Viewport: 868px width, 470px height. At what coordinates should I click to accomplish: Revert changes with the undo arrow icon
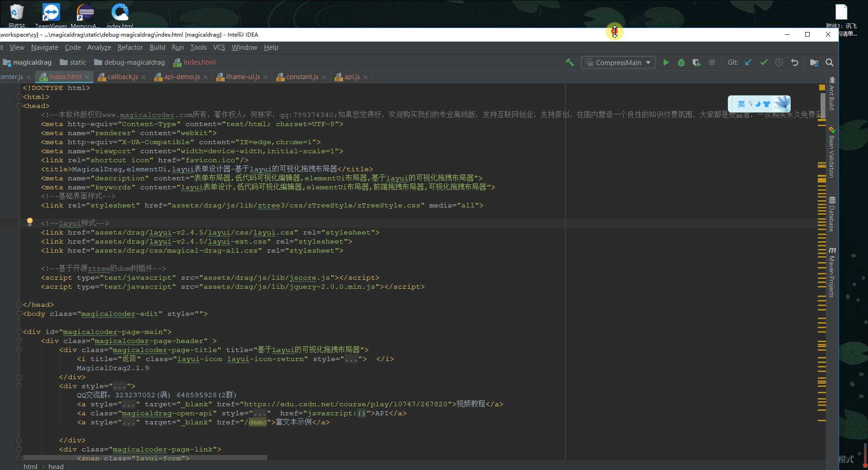pyautogui.click(x=794, y=62)
